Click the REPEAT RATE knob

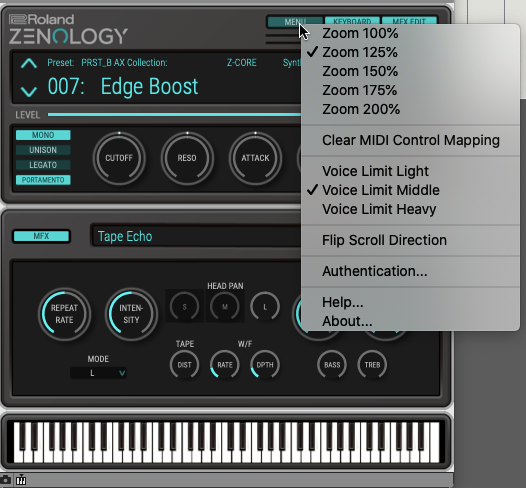pos(64,314)
